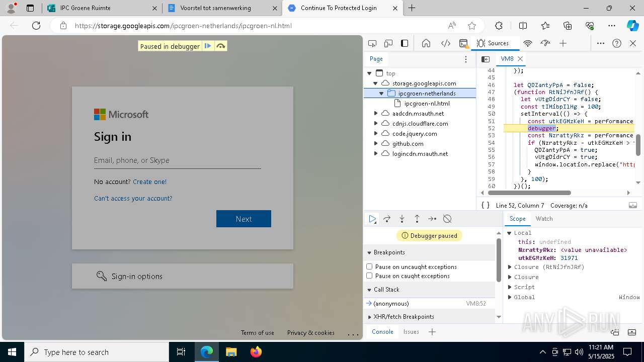Image resolution: width=644 pixels, height=362 pixels.
Task: Expand the Script scope entry
Action: tap(510, 287)
